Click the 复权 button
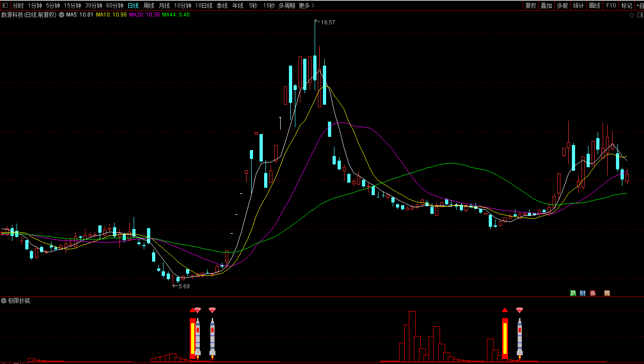Viewport: 644px width, 364px height. point(531,6)
